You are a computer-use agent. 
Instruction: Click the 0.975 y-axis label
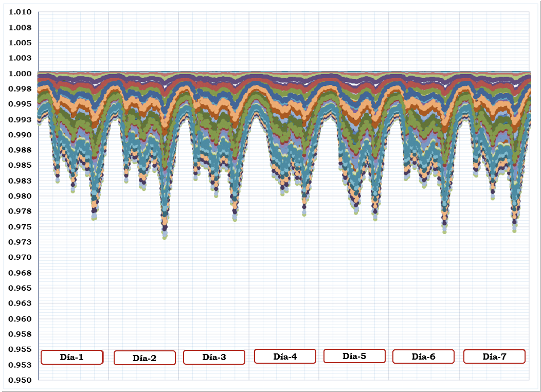click(21, 227)
